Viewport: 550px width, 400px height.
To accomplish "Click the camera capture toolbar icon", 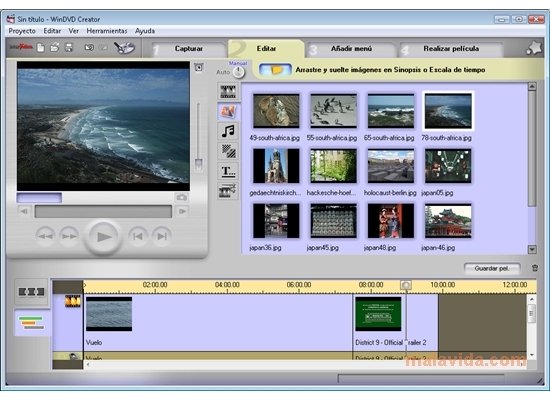I will point(89,47).
